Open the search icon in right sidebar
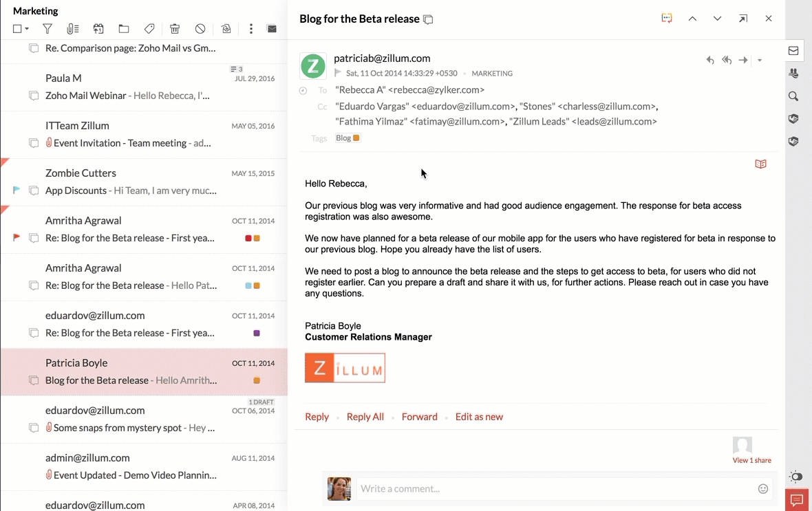Image resolution: width=812 pixels, height=511 pixels. click(x=793, y=96)
